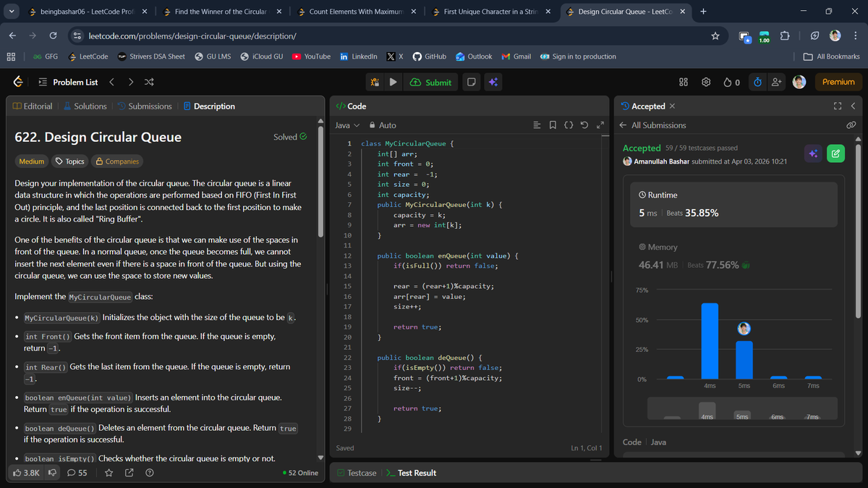The width and height of the screenshot is (868, 488).
Task: Go to previous problem arrow
Action: (x=113, y=83)
